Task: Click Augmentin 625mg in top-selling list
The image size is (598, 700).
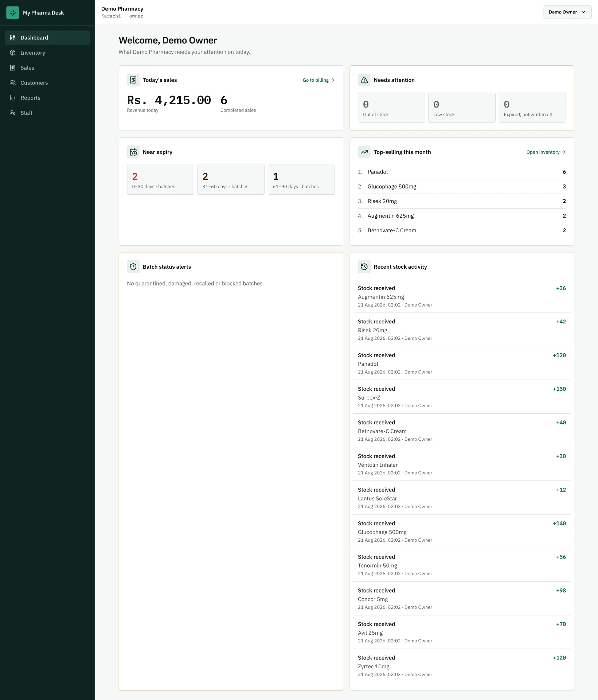Action: click(462, 215)
